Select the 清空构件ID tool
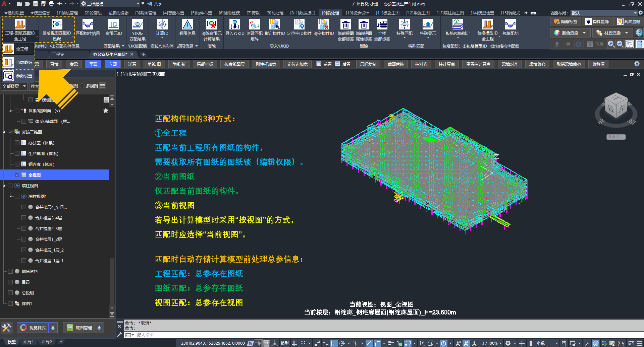This screenshot has height=347, width=644. (323, 25)
